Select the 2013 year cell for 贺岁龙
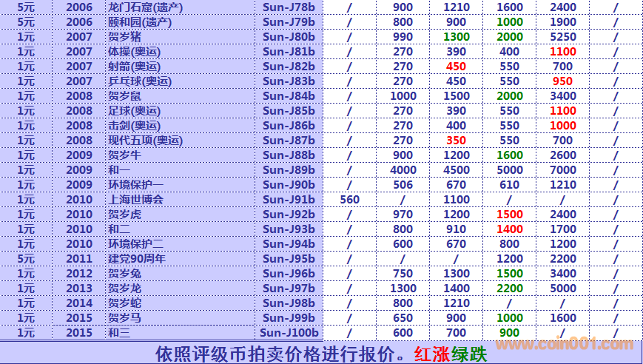The image size is (643, 364). tap(79, 288)
